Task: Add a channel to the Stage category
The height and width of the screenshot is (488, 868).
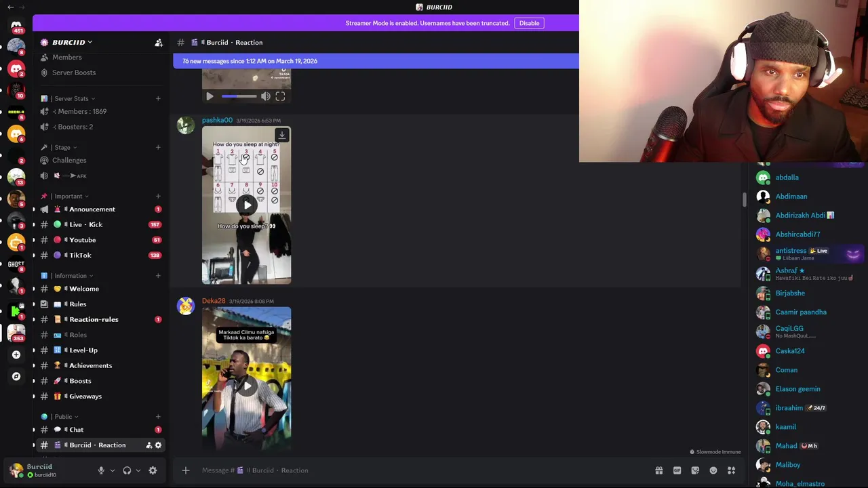Action: pos(158,147)
